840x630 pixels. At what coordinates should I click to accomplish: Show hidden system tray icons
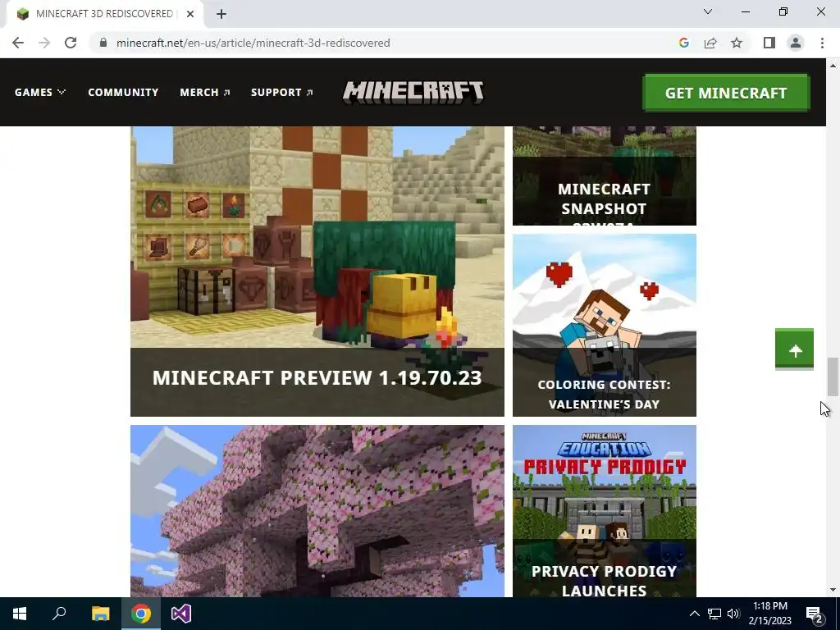(694, 614)
